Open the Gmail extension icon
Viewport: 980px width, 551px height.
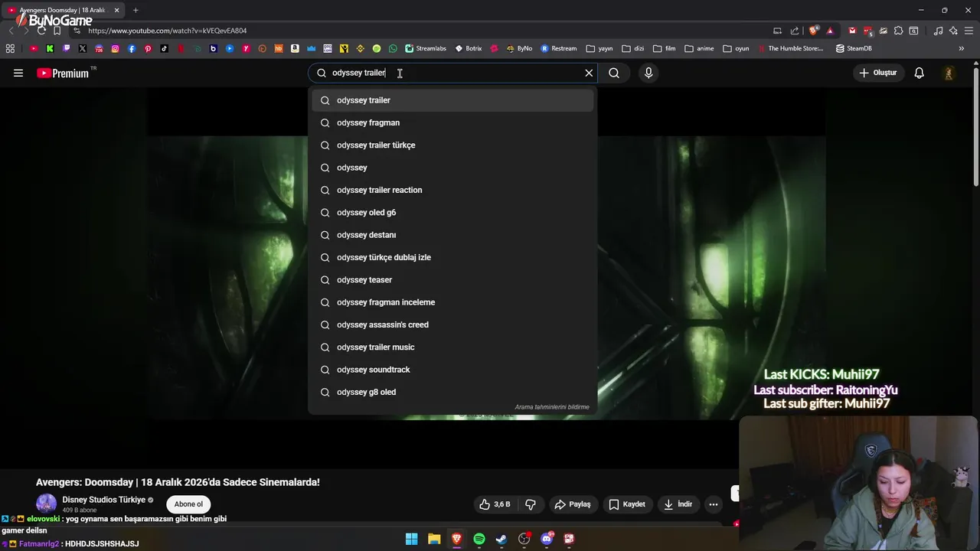[852, 31]
